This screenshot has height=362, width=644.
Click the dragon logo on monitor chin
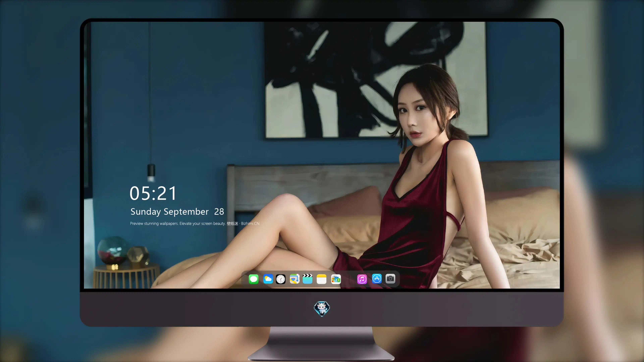pos(322,309)
